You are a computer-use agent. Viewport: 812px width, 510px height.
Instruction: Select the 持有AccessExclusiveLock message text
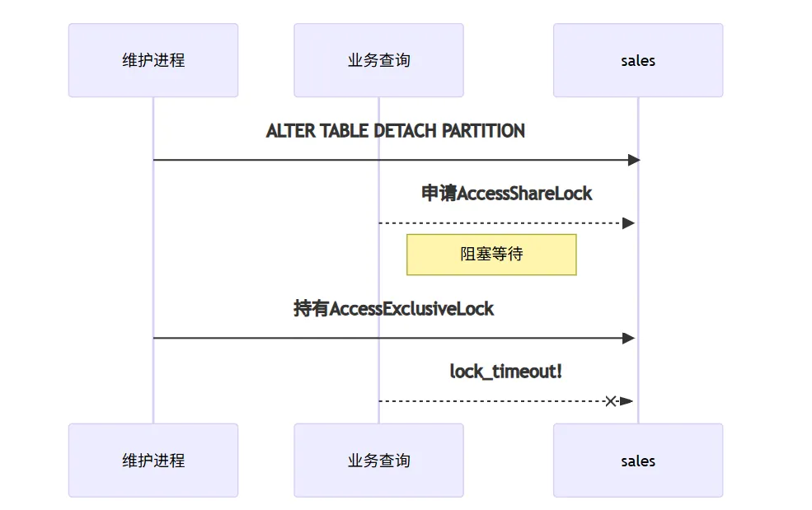[393, 309]
